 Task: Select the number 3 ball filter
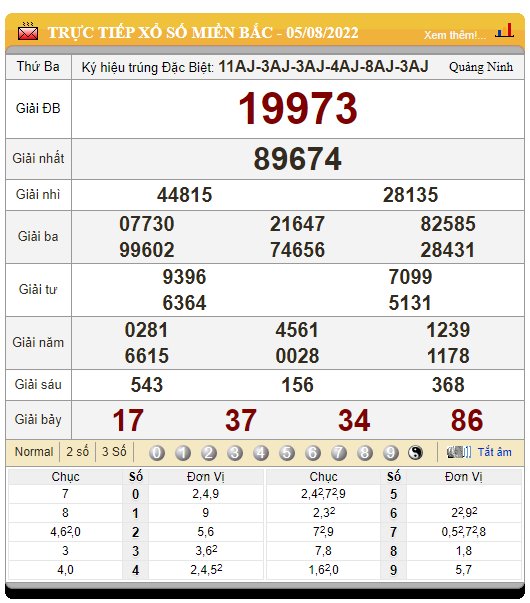coord(235,453)
